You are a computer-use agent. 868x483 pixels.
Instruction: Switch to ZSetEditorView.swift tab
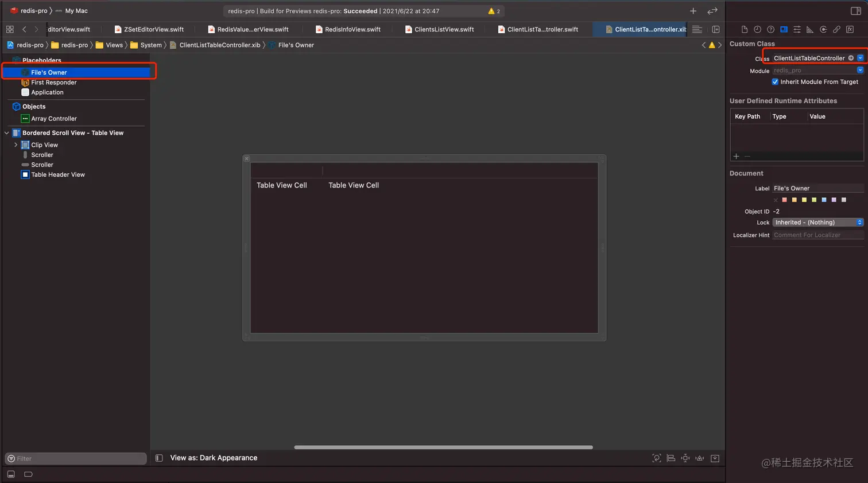(x=149, y=29)
